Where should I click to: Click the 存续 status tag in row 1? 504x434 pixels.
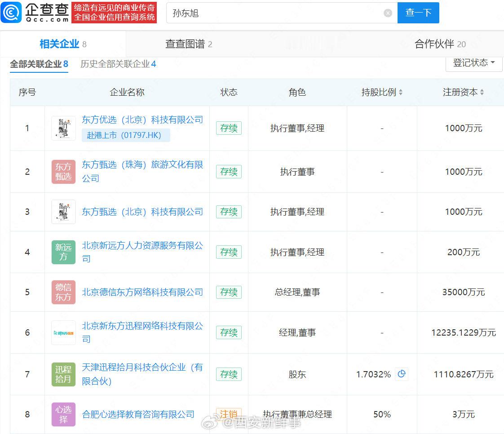(x=229, y=128)
